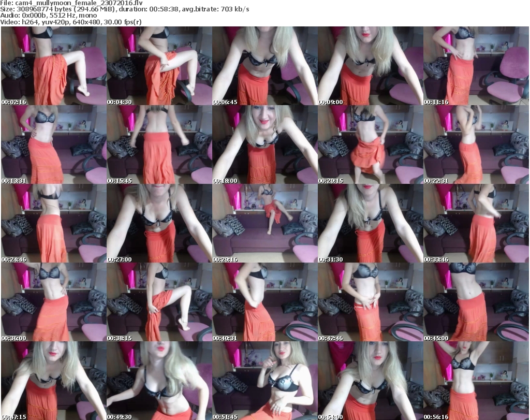530x420 pixels.
Task: Click the 00:33:46 frame
Action: [x=476, y=223]
